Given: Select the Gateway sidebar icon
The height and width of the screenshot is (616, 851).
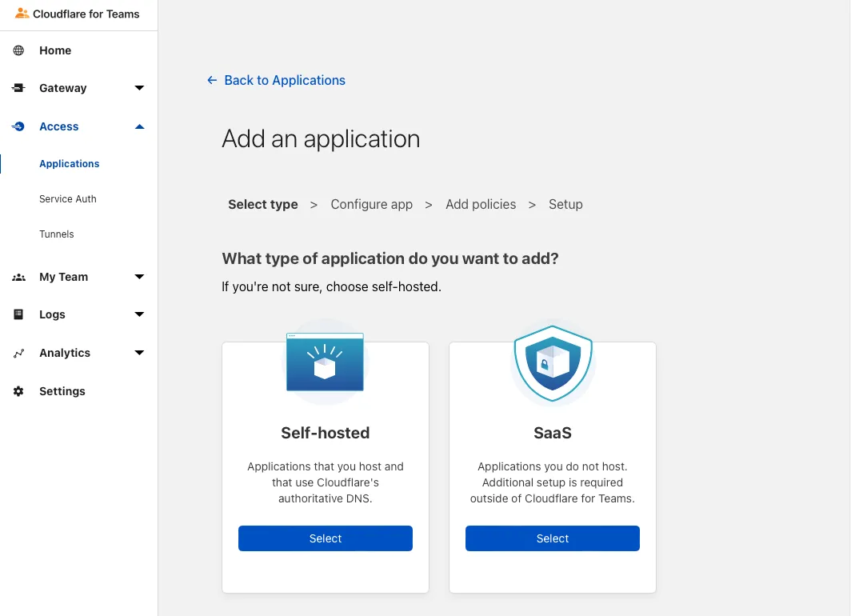Looking at the screenshot, I should pos(18,88).
